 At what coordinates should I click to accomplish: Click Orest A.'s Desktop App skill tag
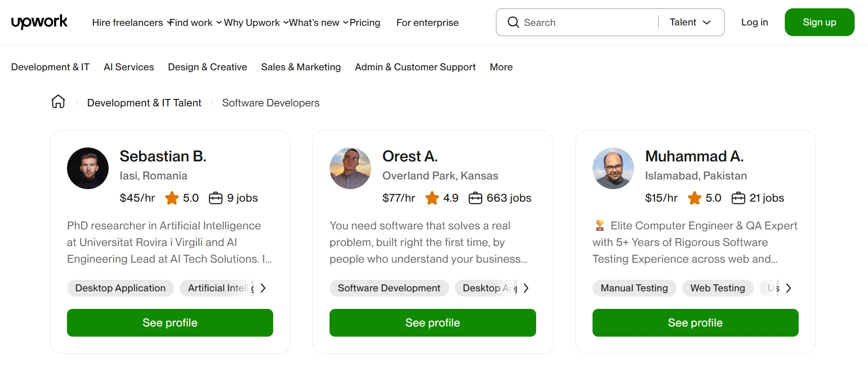coord(486,288)
